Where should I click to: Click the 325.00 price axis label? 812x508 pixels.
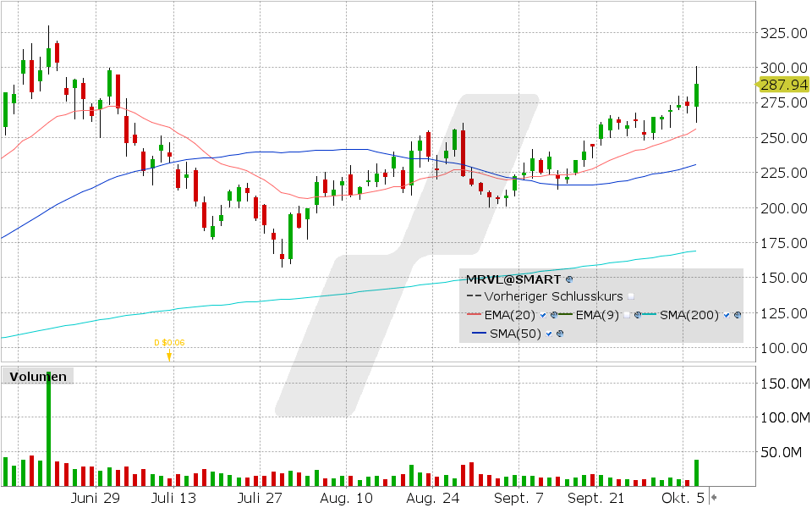[x=783, y=33]
